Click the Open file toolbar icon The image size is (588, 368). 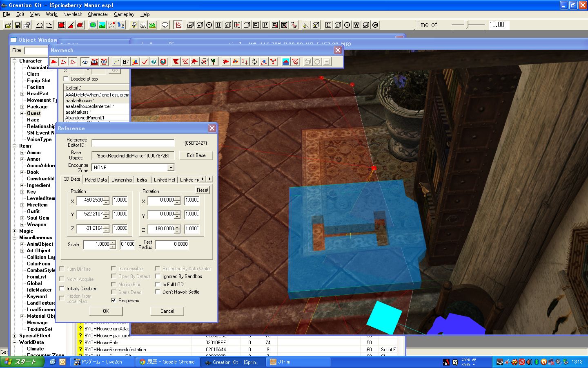(x=8, y=25)
